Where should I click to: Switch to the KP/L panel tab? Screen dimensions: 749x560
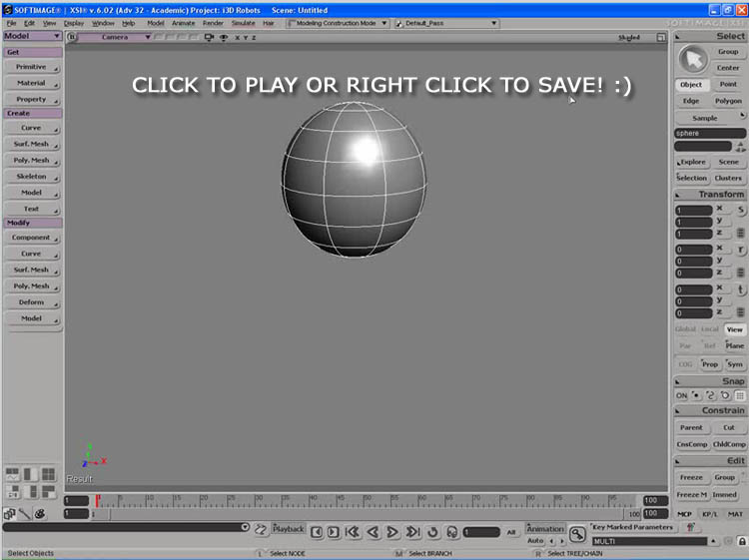709,514
